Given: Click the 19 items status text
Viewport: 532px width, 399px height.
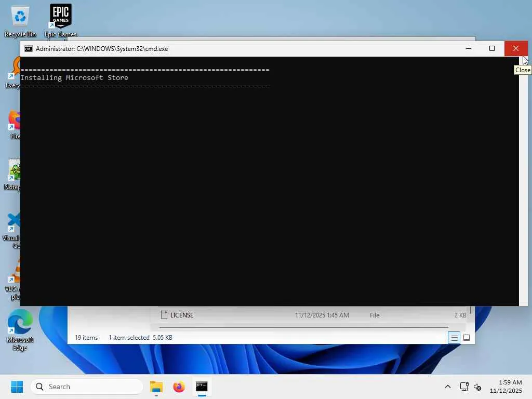Looking at the screenshot, I should pos(86,338).
